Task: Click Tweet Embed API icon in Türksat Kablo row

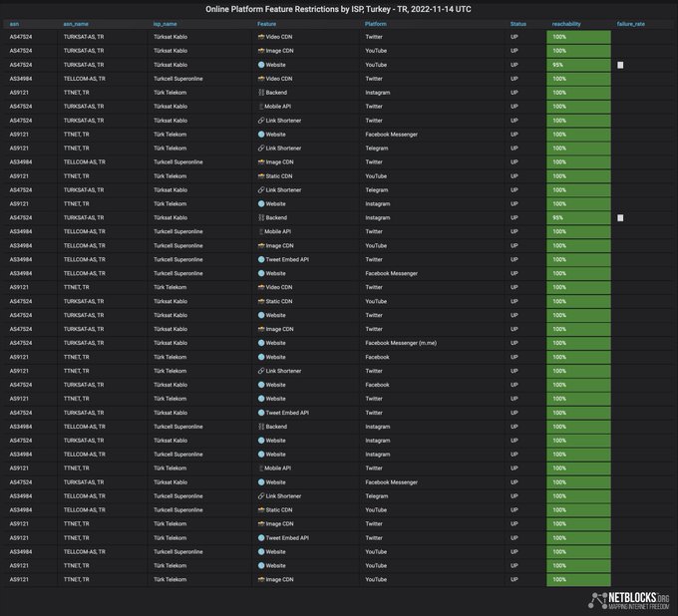Action: pyautogui.click(x=261, y=413)
